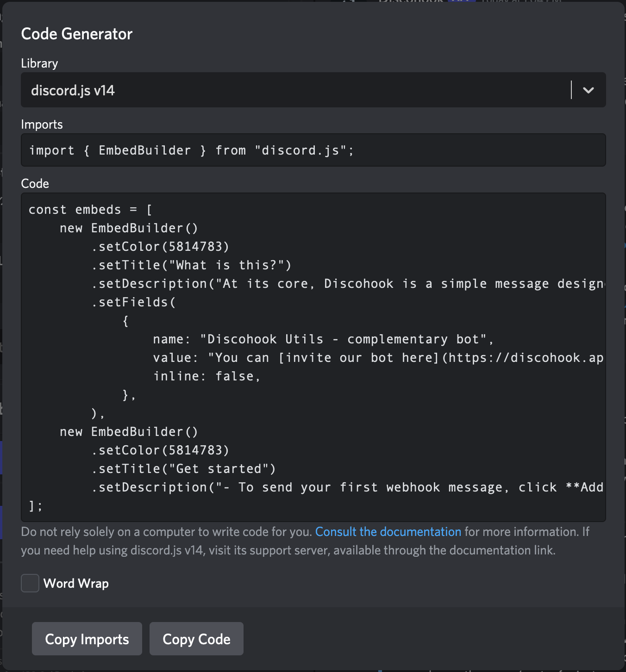Click the setDescription("- To send your first" line
The image size is (626, 672).
coord(347,487)
